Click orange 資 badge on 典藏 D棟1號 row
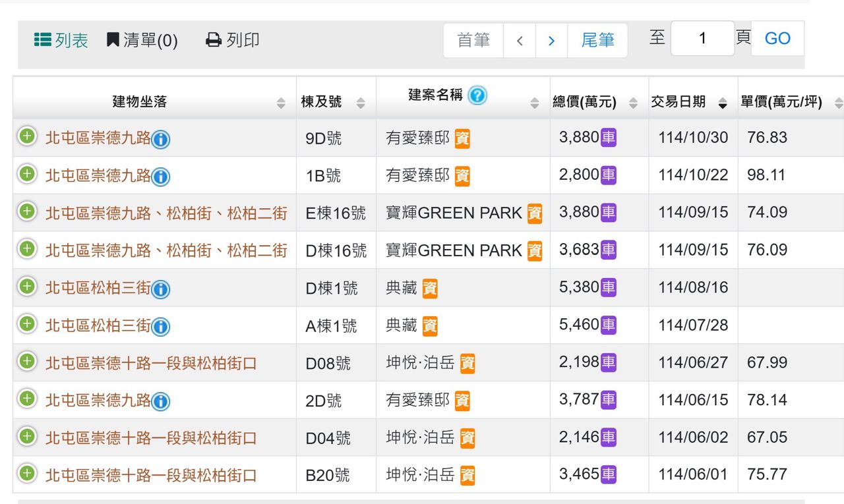The width and height of the screenshot is (844, 504). pos(430,289)
